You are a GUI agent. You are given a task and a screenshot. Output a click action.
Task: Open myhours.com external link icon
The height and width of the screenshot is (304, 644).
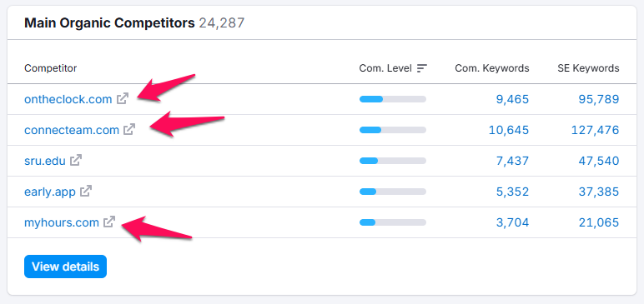pos(109,222)
